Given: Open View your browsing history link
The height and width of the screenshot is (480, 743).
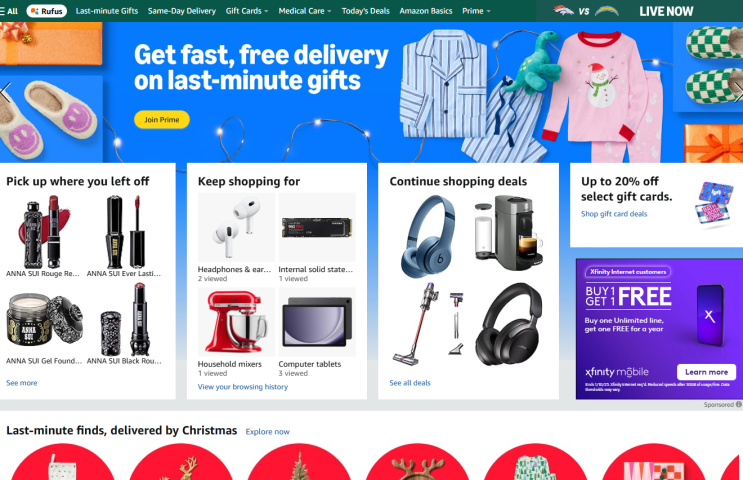Looking at the screenshot, I should pyautogui.click(x=243, y=387).
